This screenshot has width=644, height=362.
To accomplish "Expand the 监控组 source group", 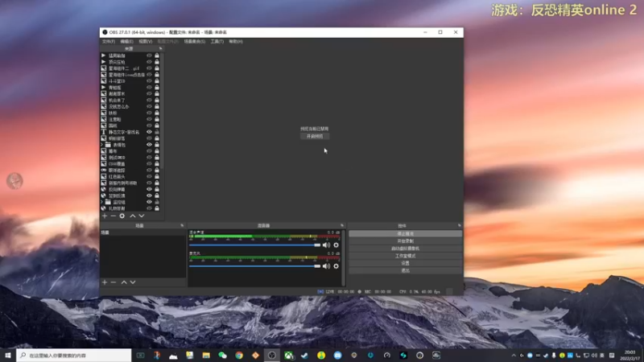I will tap(102, 202).
